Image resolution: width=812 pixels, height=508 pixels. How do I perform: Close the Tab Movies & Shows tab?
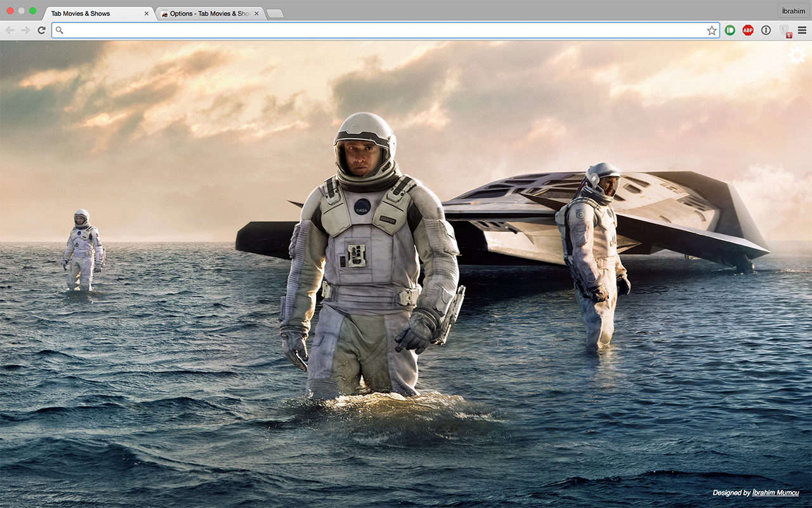click(147, 13)
